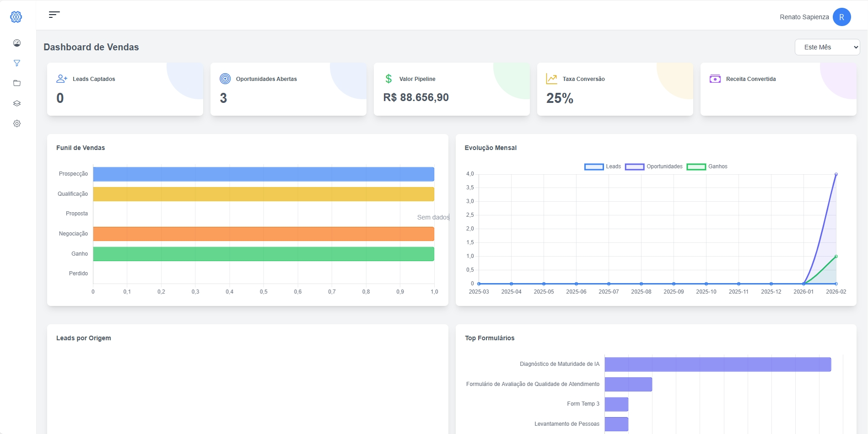This screenshot has height=434, width=868.
Task: Select the funnel (leads) icon in sidebar
Action: point(16,63)
